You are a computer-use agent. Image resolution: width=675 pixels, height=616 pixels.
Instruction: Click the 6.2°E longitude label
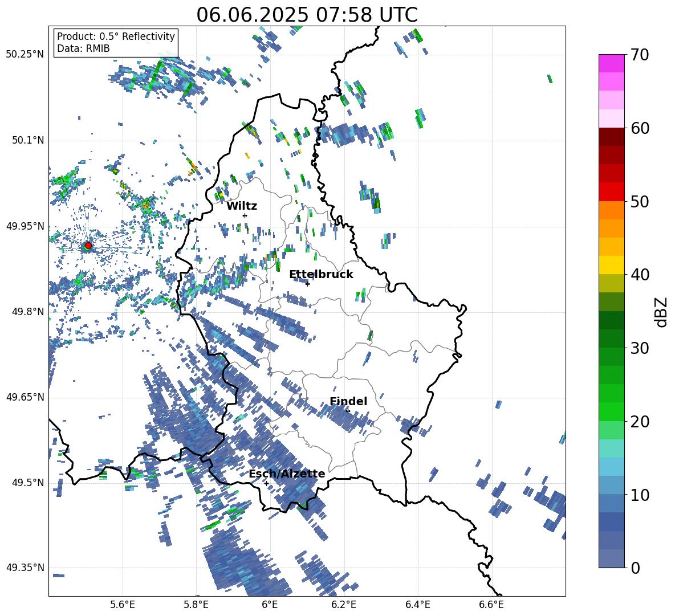(x=344, y=605)
